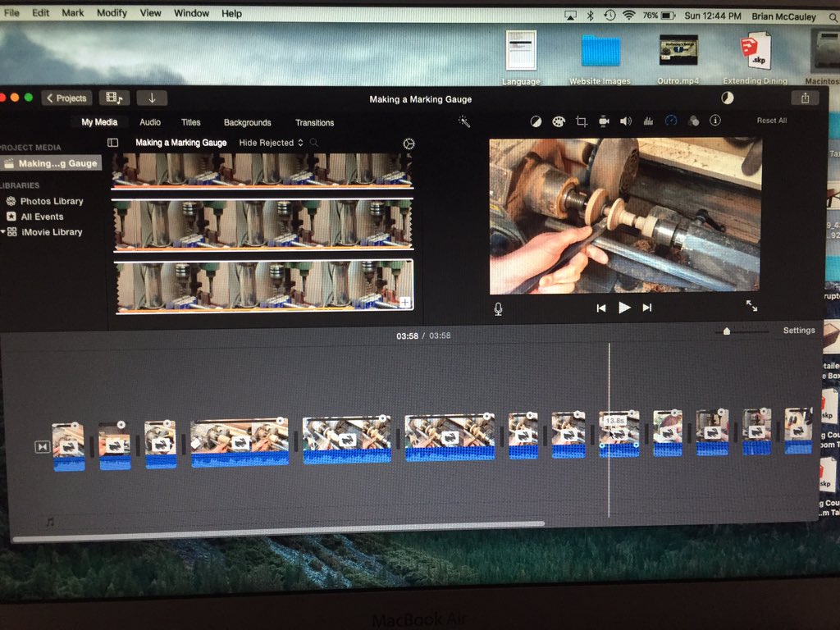Open the Modify menu
This screenshot has width=840, height=630.
112,13
